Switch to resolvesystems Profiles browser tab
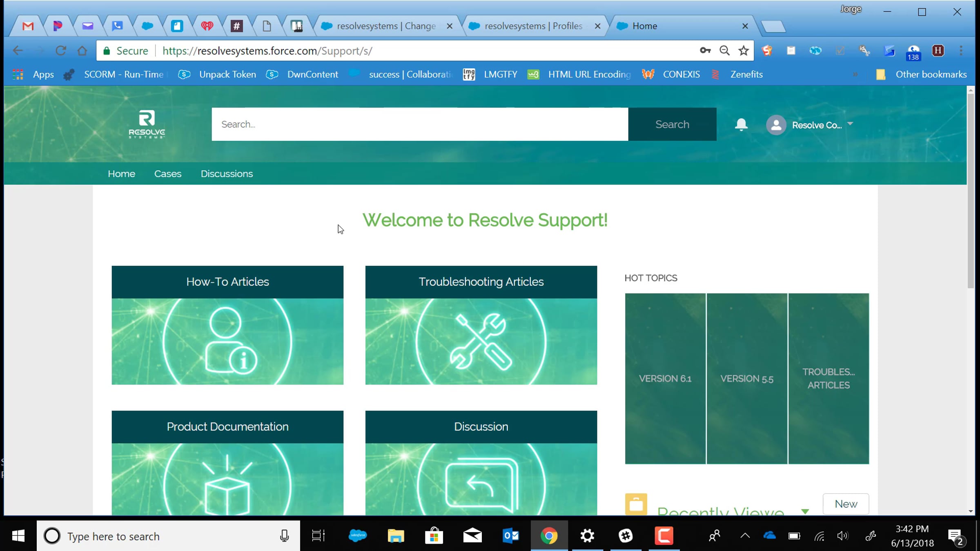980x551 pixels. point(533,26)
